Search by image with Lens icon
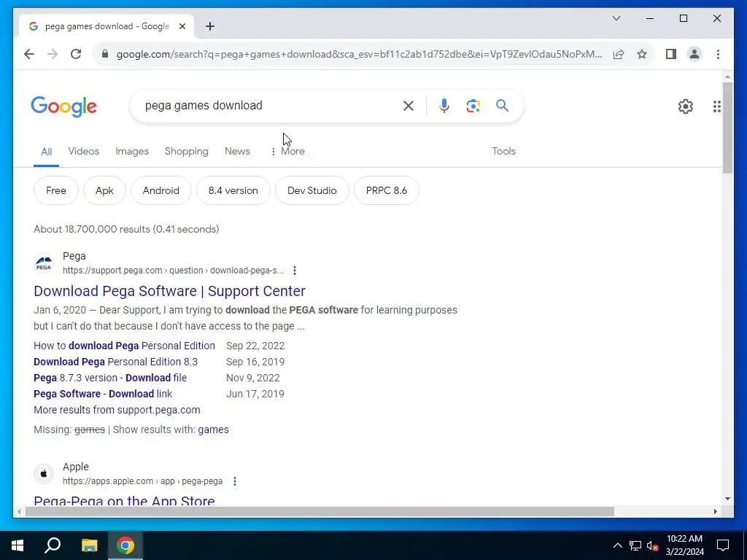 pyautogui.click(x=473, y=106)
